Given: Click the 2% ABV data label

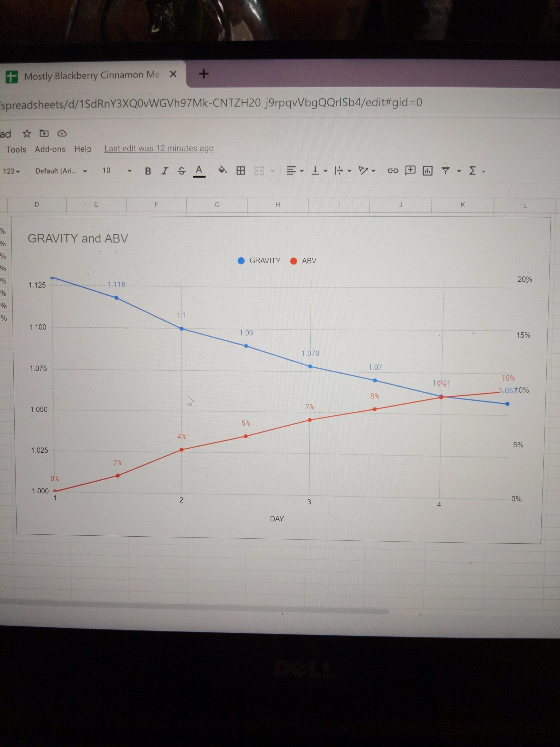Looking at the screenshot, I should point(118,463).
